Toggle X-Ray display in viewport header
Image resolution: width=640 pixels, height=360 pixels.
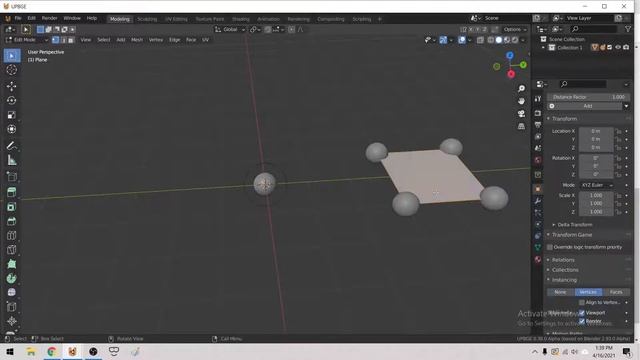480,40
